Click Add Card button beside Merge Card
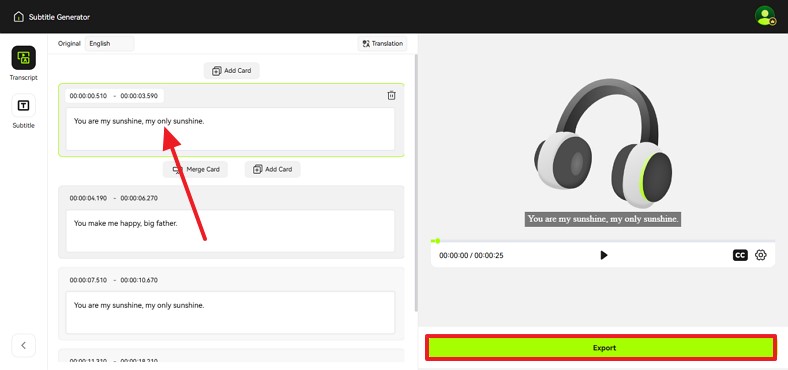This screenshot has width=788, height=370. [x=272, y=169]
